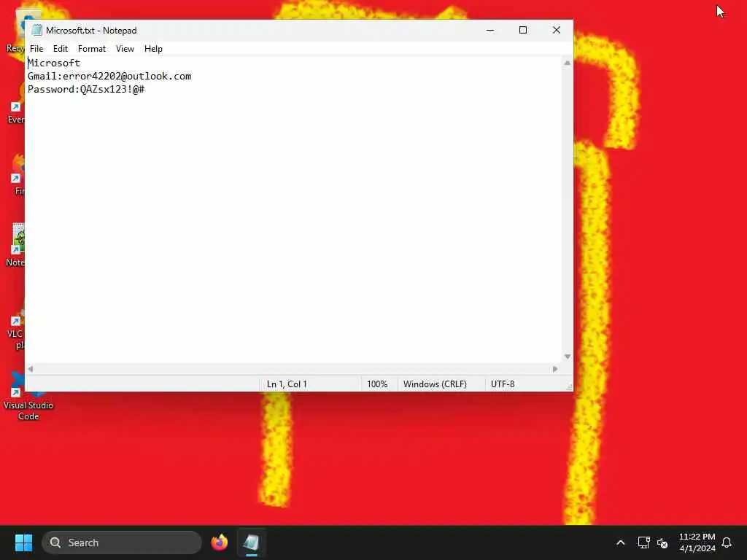747x560 pixels.
Task: Click the Notepad taskbar icon
Action: (251, 542)
